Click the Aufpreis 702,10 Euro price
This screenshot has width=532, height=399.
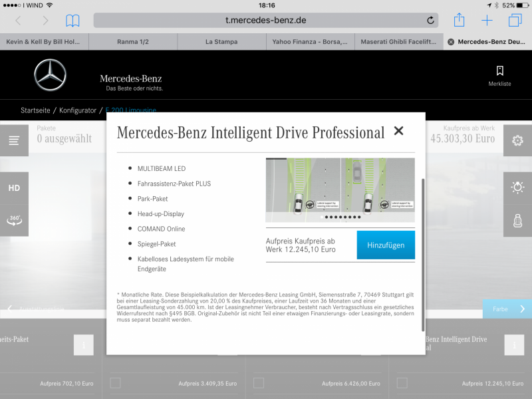[x=66, y=384]
